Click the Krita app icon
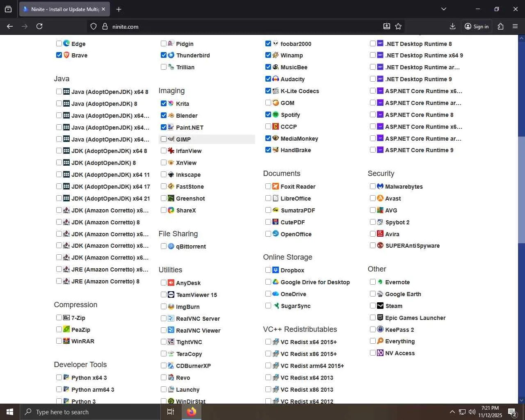This screenshot has width=525, height=420. tap(171, 103)
